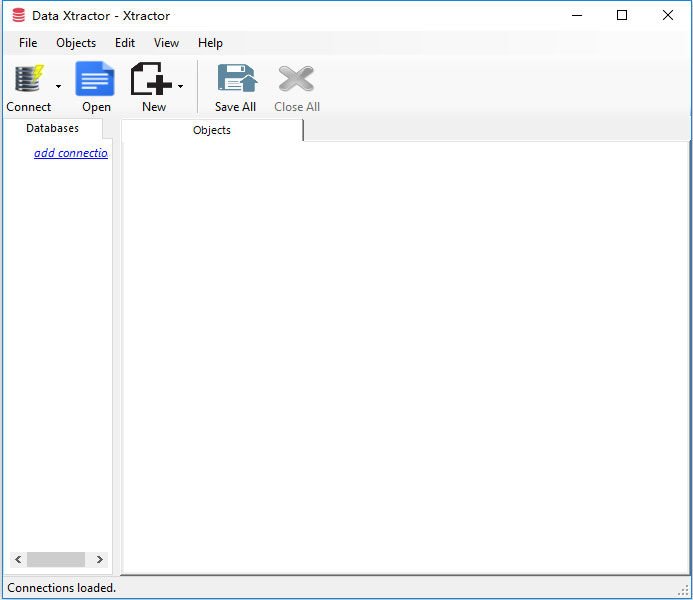Open the View menu
The width and height of the screenshot is (693, 600).
pos(166,43)
